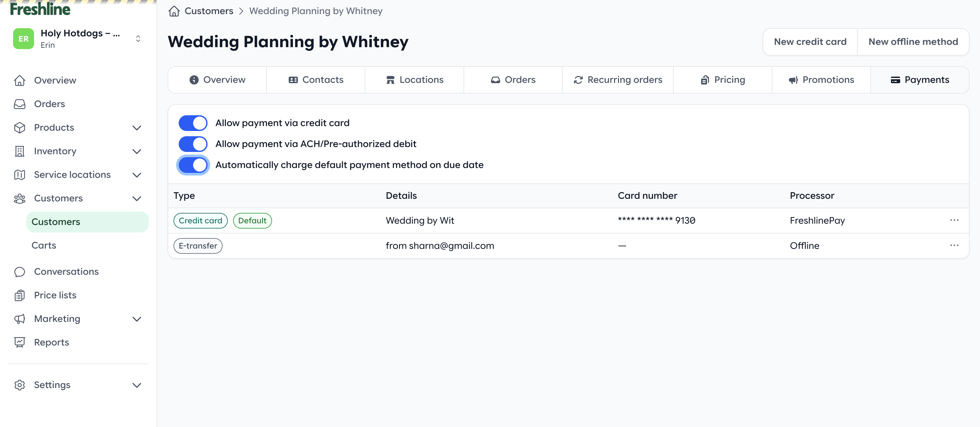This screenshot has height=427, width=980.
Task: Expand the Settings section
Action: coord(137,385)
